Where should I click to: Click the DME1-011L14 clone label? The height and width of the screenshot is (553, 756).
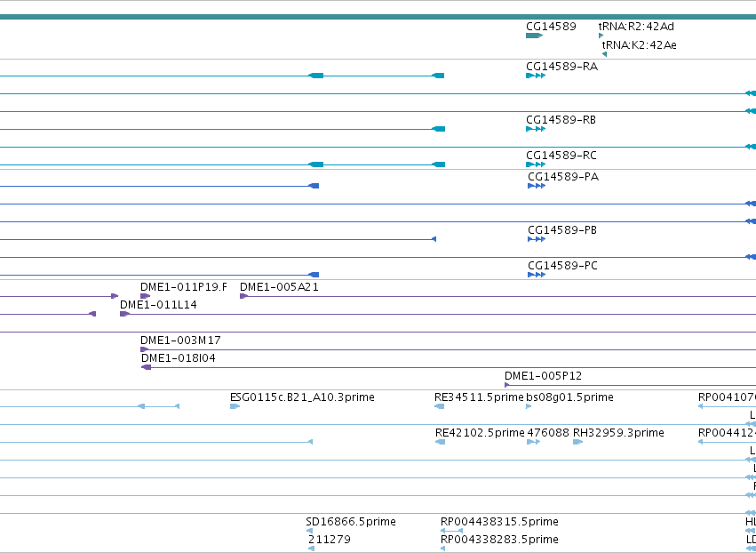tap(158, 305)
